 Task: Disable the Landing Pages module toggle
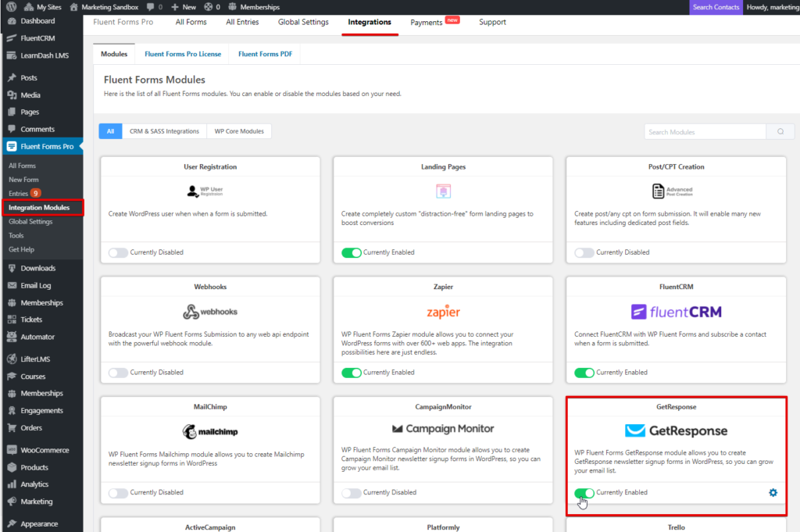click(x=351, y=252)
